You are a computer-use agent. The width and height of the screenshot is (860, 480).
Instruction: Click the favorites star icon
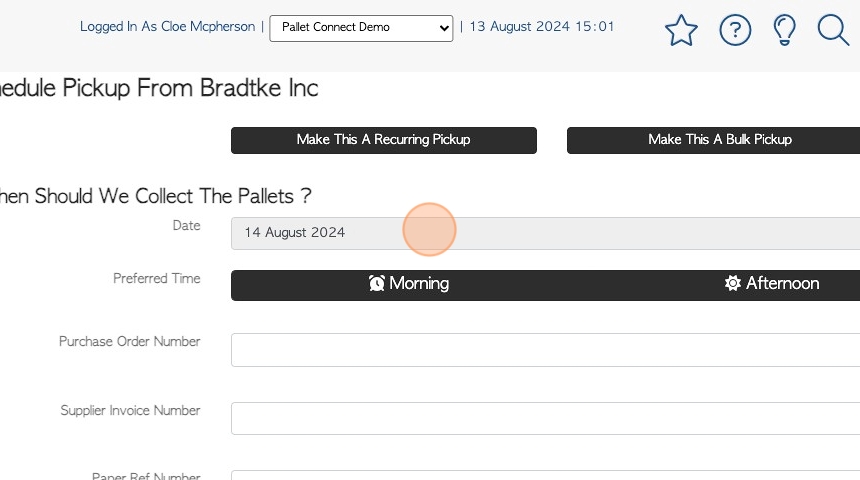pos(681,30)
